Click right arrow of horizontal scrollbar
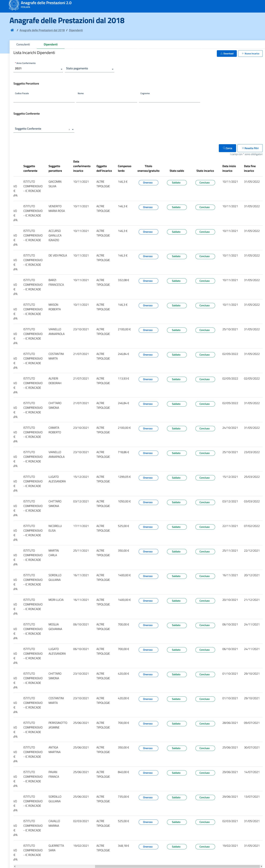Viewport: 265px width, 868px height. 261,866
